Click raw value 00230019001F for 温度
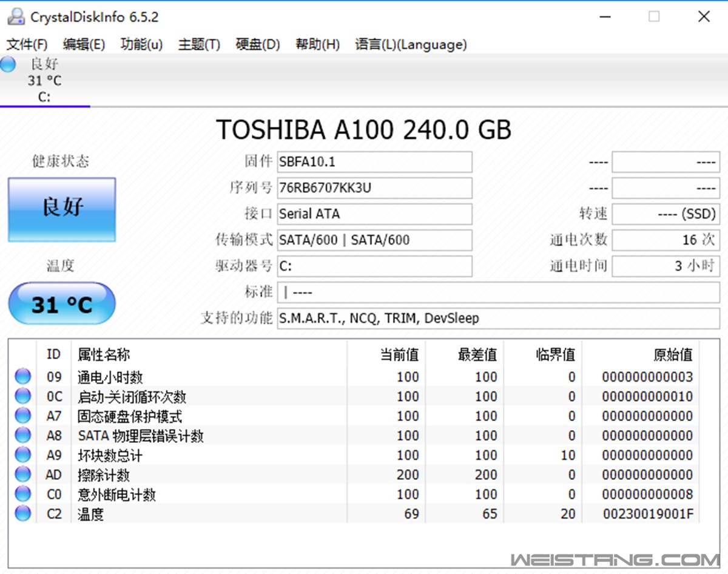 tap(648, 514)
